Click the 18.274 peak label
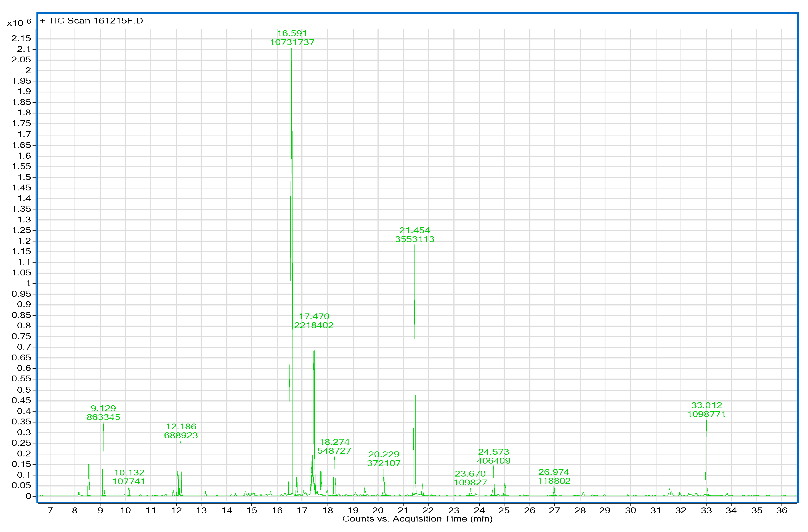The width and height of the screenshot is (808, 532). click(334, 442)
